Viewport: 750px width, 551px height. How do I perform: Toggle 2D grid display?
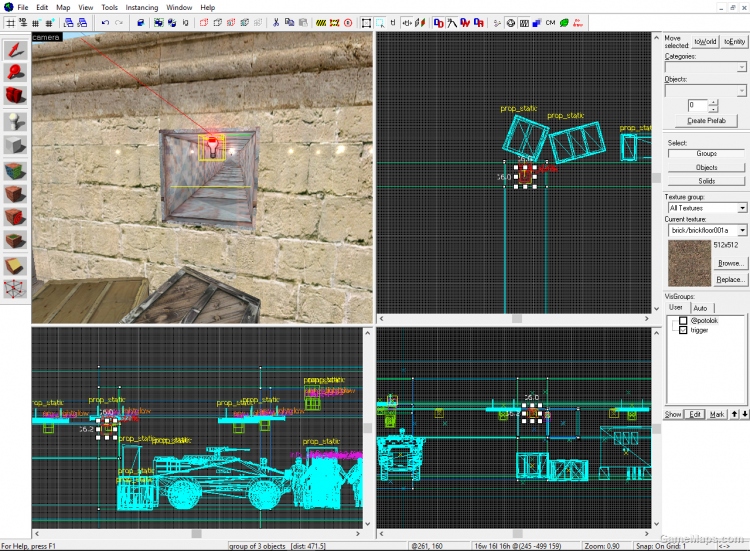[10, 22]
